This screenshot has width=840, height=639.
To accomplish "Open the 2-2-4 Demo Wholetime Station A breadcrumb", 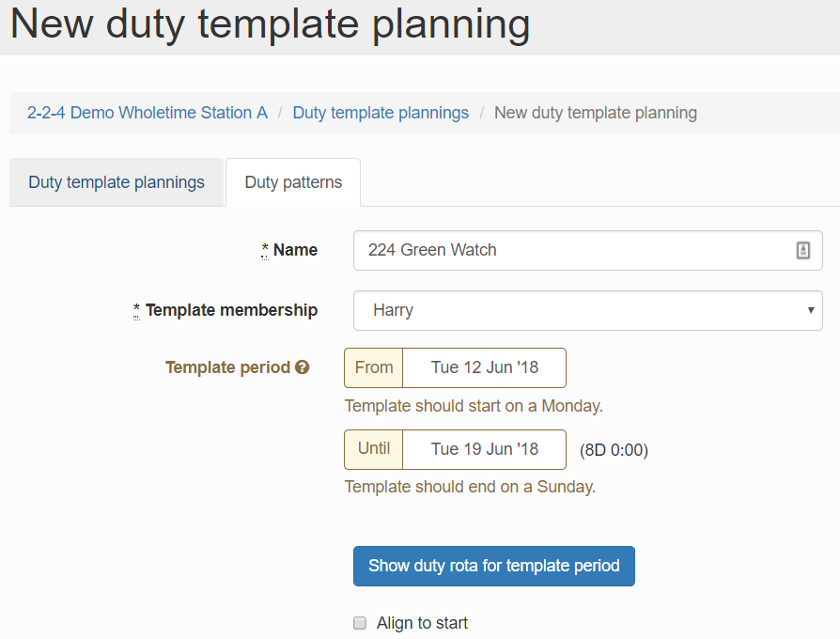I will (148, 113).
